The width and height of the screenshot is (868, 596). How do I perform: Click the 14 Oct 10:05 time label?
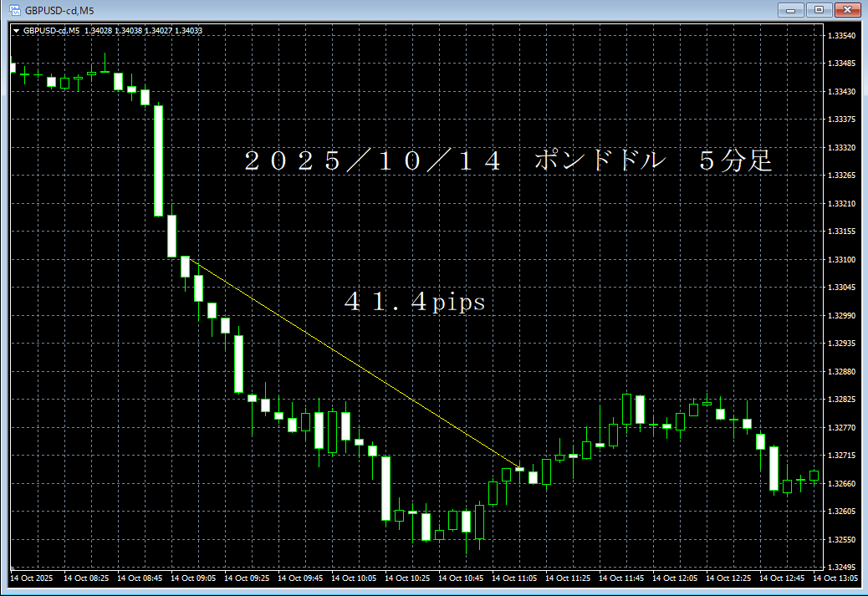point(354,578)
